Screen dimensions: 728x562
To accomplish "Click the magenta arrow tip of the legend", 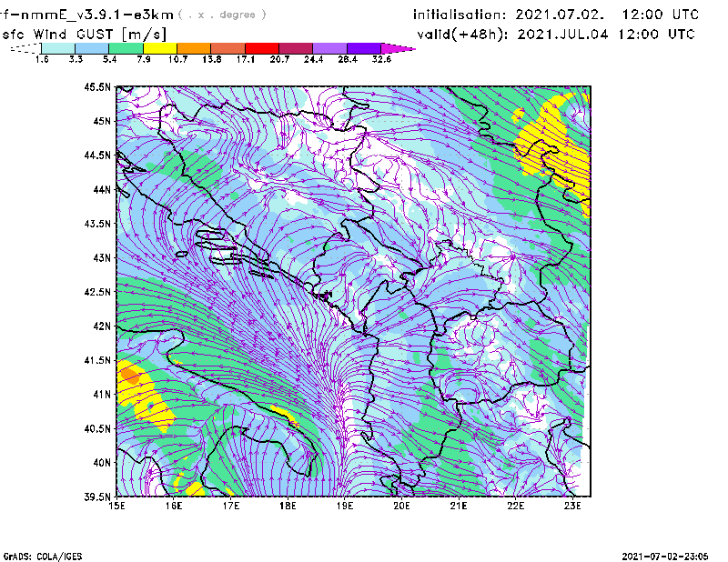I will pyautogui.click(x=398, y=48).
